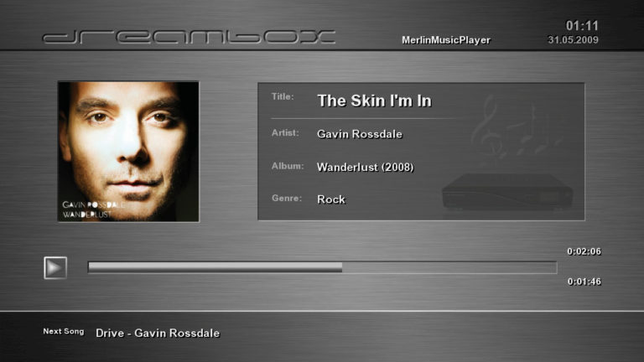Click the album text Wanderlust (2008)
Screen dimensions: 644x362
point(366,167)
